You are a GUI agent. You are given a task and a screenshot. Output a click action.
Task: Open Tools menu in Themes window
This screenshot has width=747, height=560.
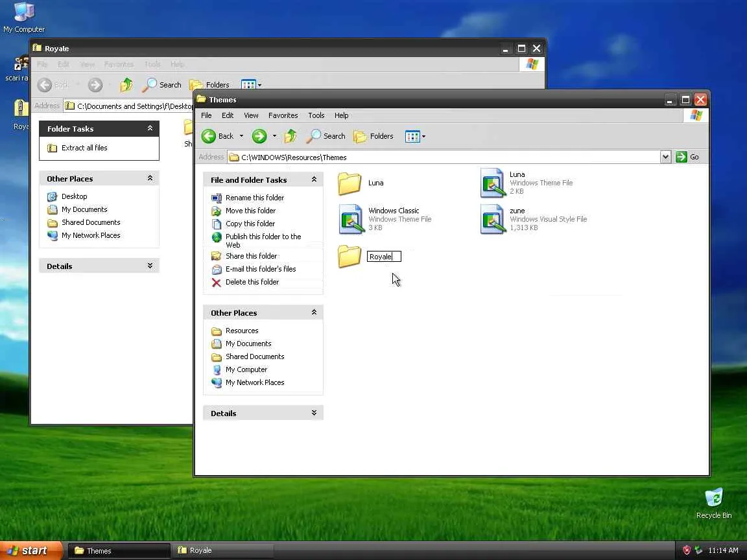(x=316, y=115)
